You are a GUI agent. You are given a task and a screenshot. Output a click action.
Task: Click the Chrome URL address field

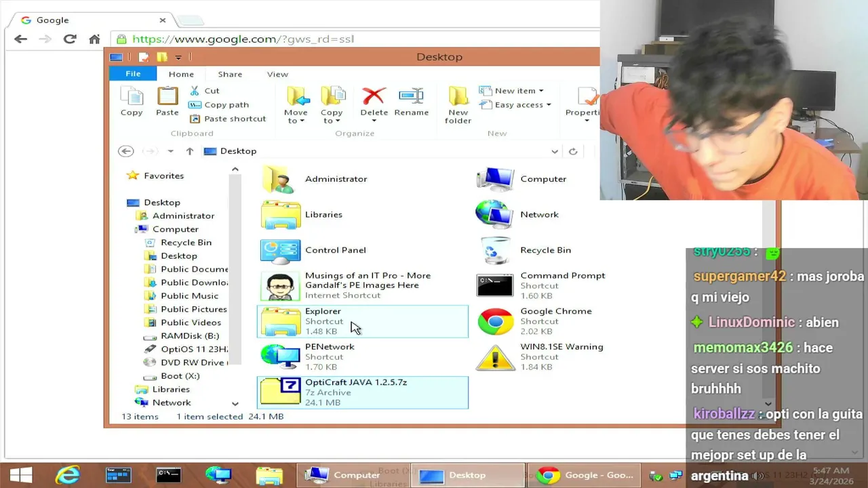click(356, 39)
